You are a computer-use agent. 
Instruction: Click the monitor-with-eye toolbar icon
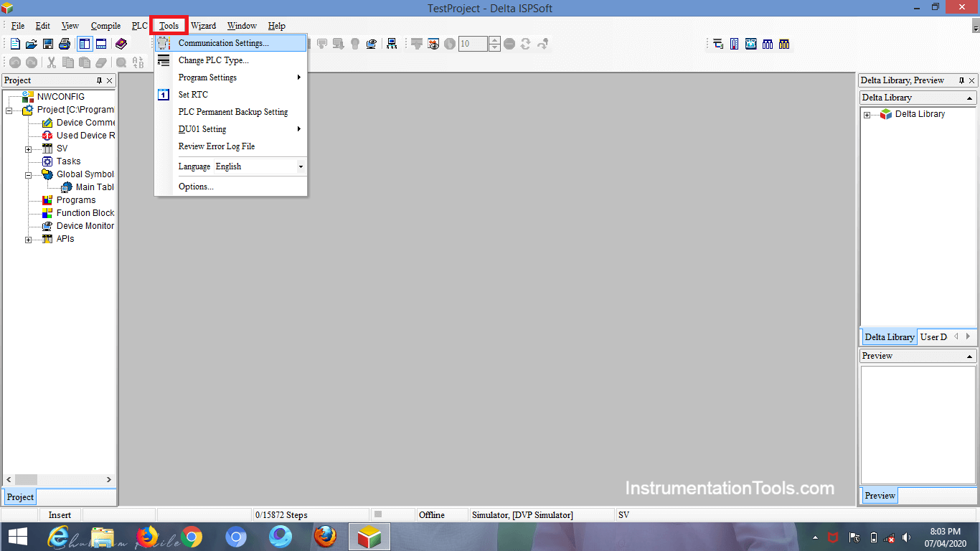(x=371, y=44)
